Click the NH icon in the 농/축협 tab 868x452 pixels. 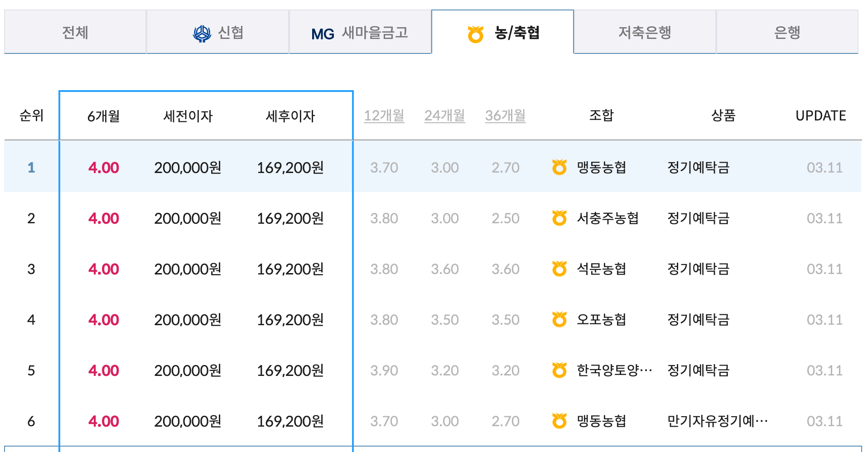(x=474, y=33)
